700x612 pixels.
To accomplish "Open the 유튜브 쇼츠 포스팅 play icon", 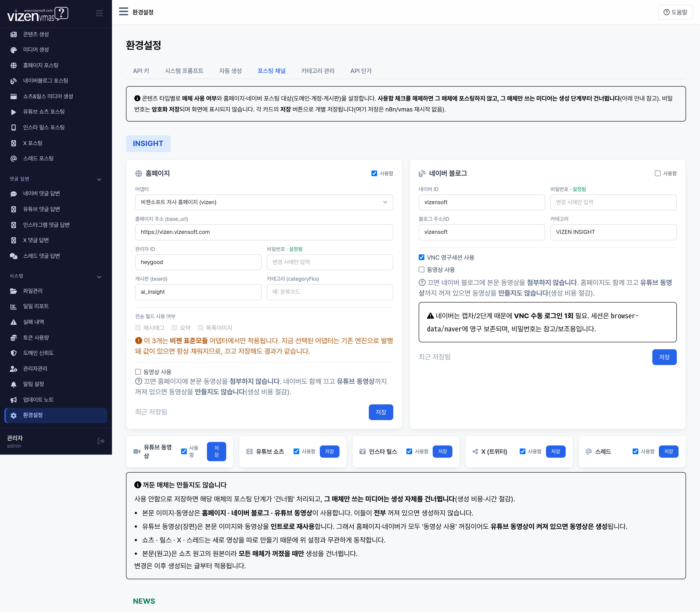I will point(14,112).
